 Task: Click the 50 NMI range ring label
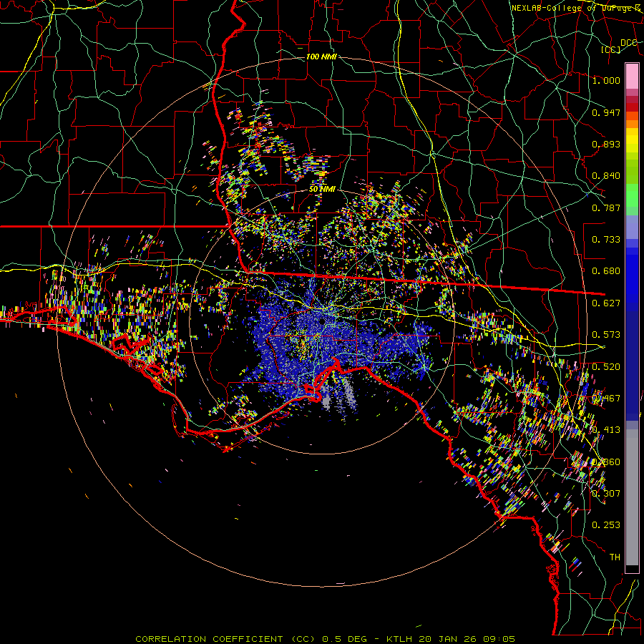[322, 190]
